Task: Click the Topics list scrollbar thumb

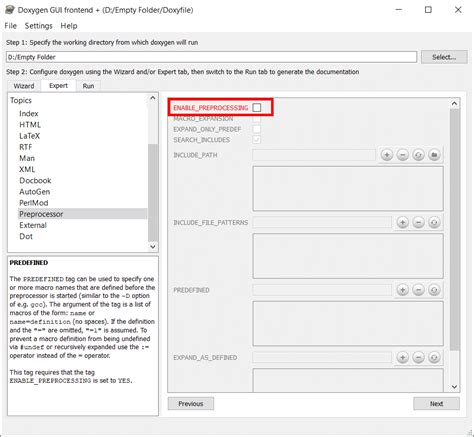Action: point(153,193)
